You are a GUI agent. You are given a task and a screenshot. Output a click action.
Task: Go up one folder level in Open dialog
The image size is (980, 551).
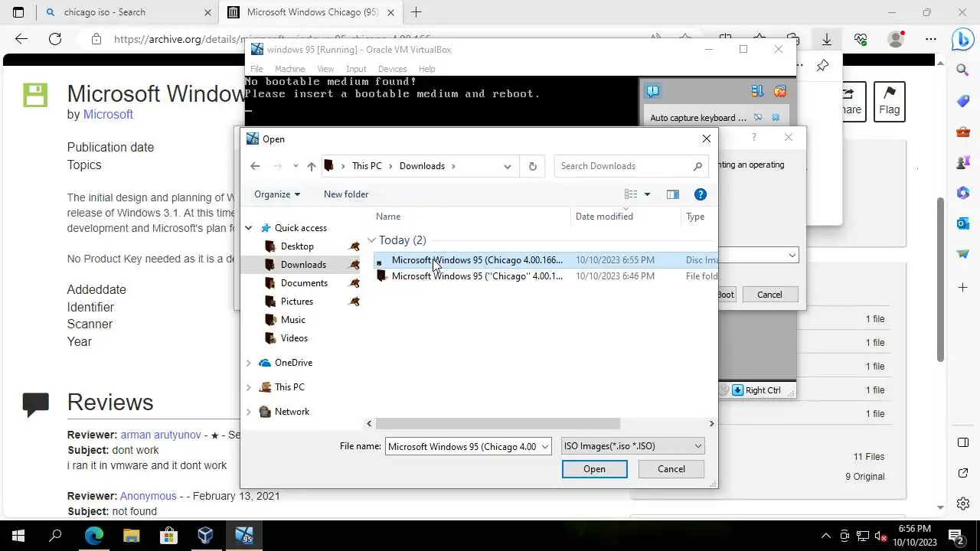click(311, 166)
